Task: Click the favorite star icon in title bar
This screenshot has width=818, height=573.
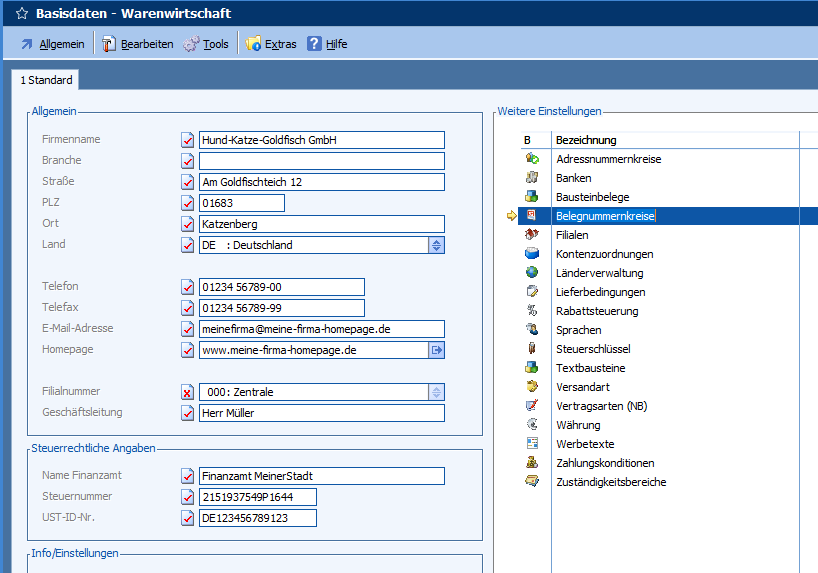Action: point(21,14)
